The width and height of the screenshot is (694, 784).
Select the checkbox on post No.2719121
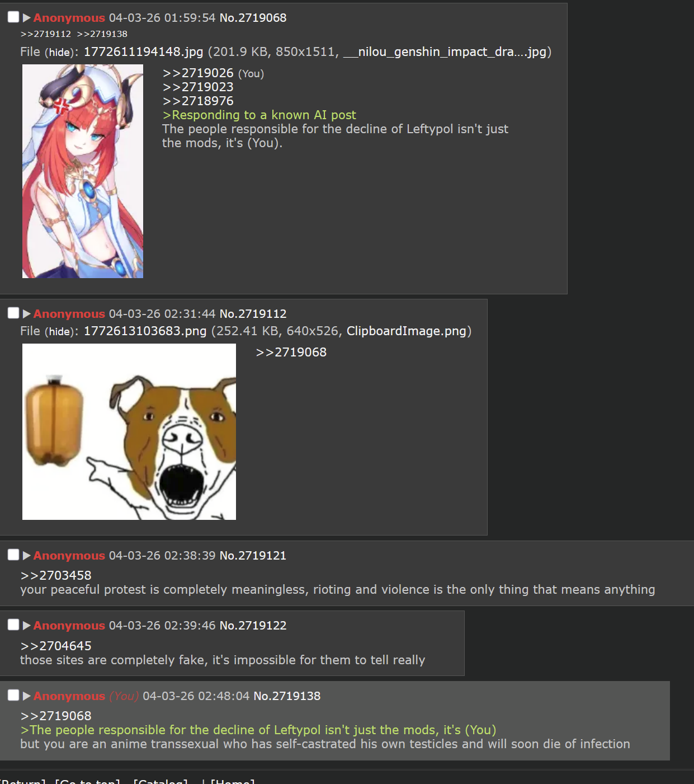(x=13, y=555)
